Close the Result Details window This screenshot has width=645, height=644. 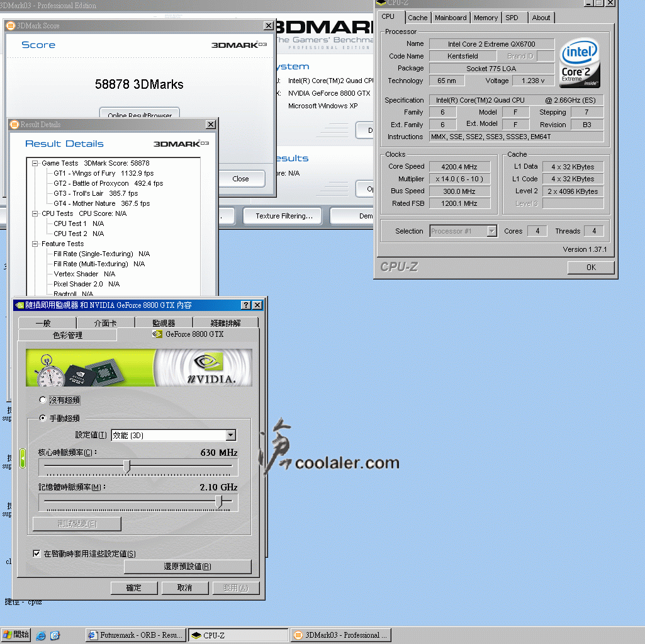tap(211, 124)
